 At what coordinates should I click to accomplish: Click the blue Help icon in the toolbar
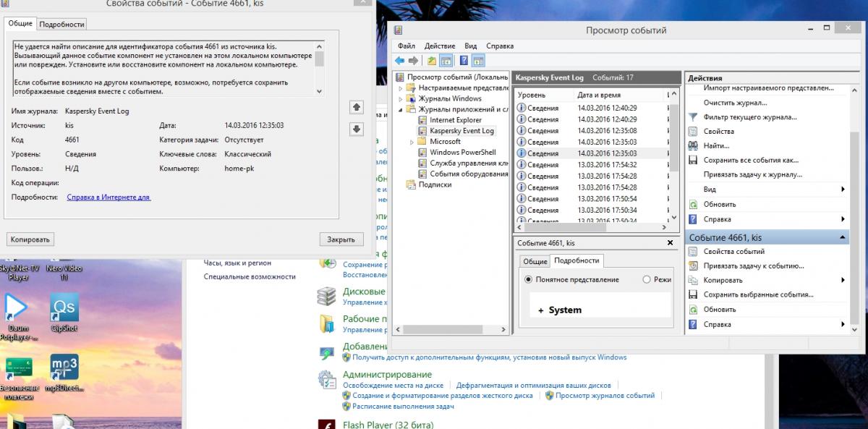point(464,61)
